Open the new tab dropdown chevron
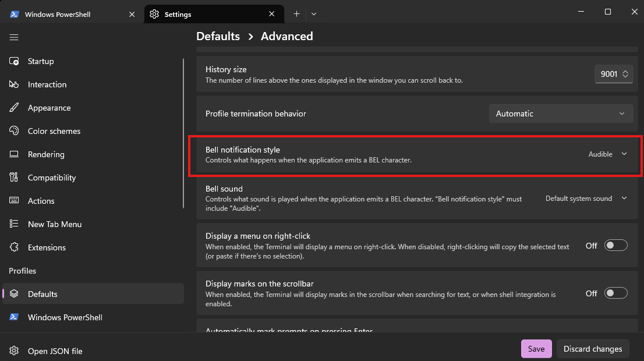The image size is (644, 361). [314, 14]
